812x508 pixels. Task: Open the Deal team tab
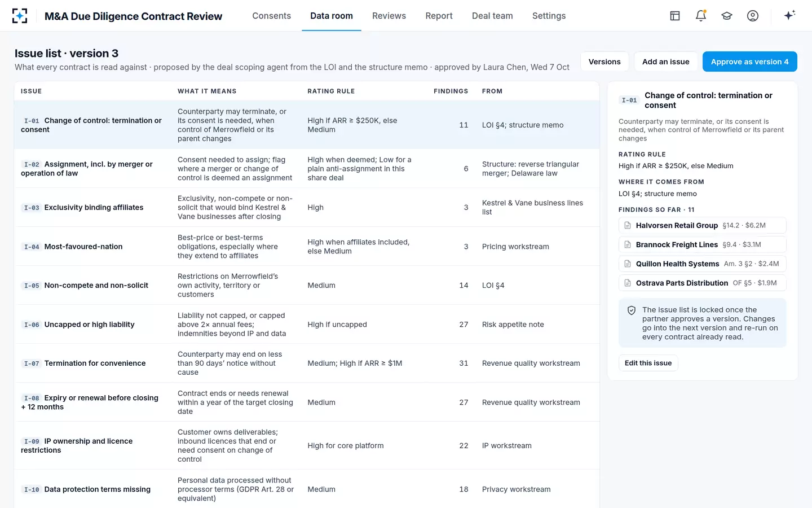pos(492,16)
